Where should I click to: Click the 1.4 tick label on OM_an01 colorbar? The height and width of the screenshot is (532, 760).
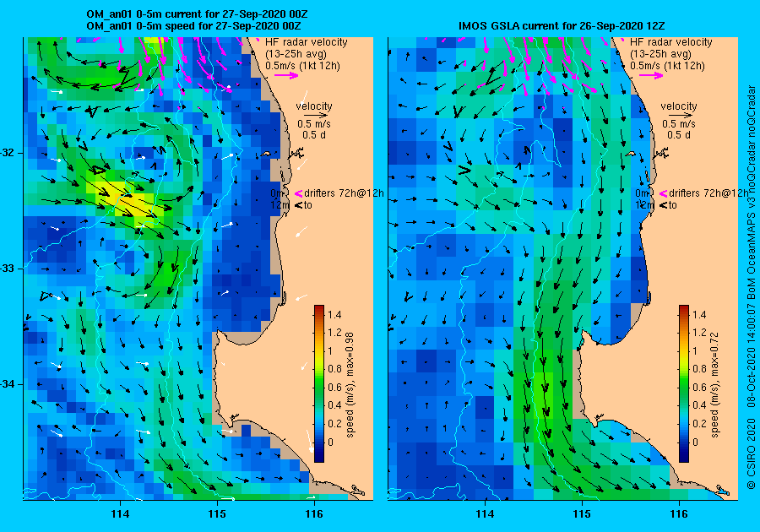tap(334, 315)
